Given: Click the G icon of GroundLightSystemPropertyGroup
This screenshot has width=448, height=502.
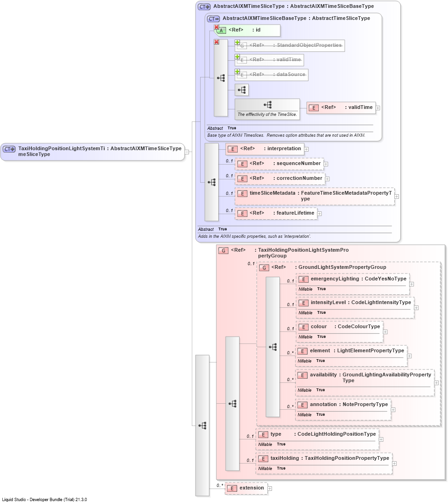Looking at the screenshot, I should (x=264, y=267).
